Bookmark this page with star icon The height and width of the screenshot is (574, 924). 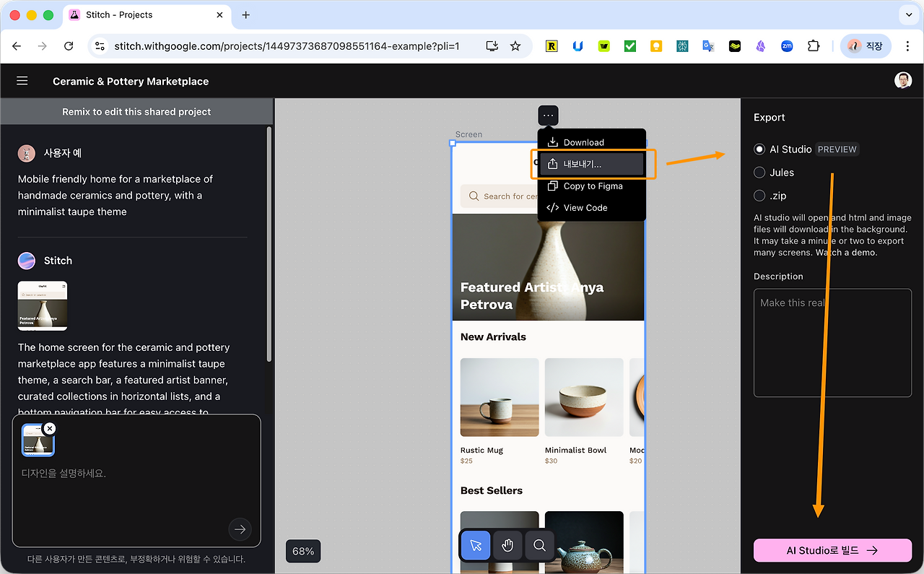[x=515, y=46]
